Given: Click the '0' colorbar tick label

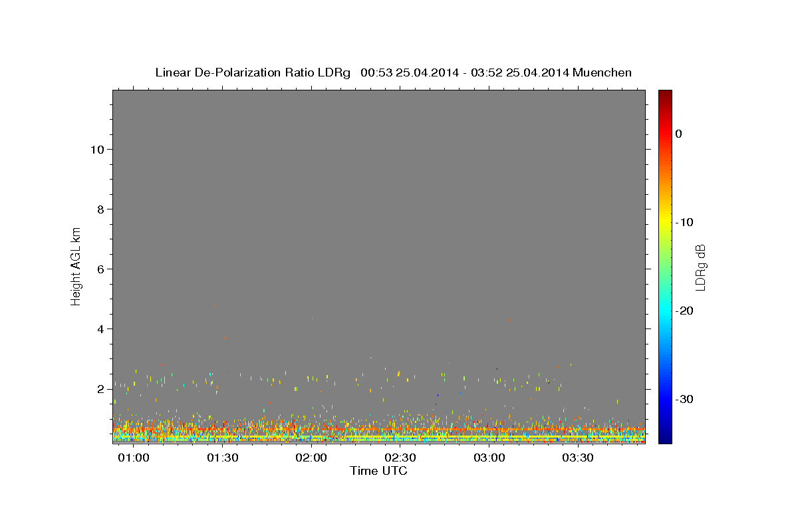Looking at the screenshot, I should 679,134.
